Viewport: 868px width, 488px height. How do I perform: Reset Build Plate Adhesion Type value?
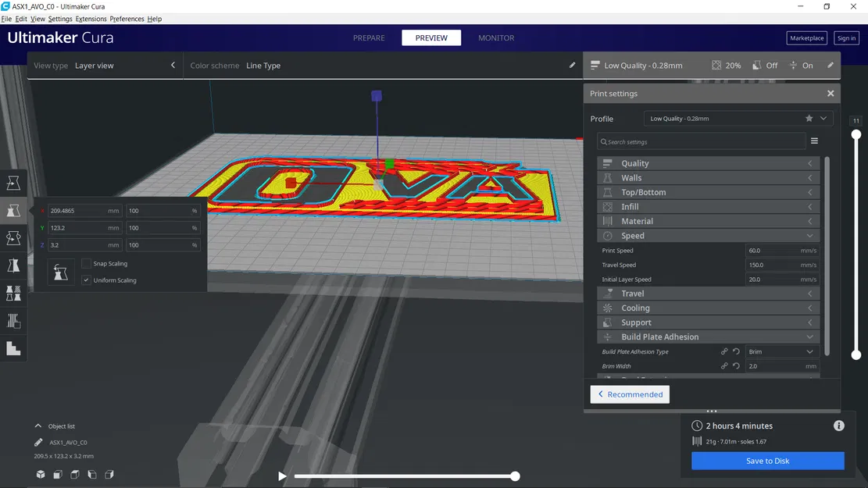point(736,351)
